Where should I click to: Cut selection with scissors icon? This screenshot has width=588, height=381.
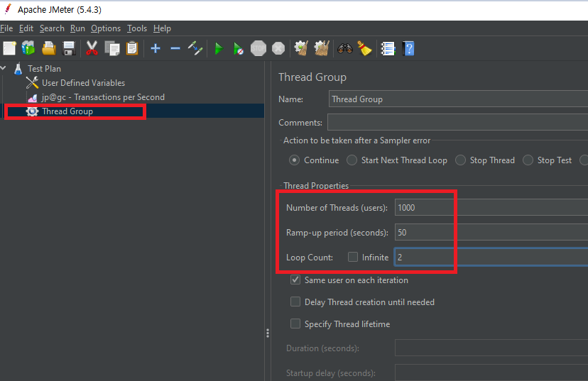(x=92, y=48)
